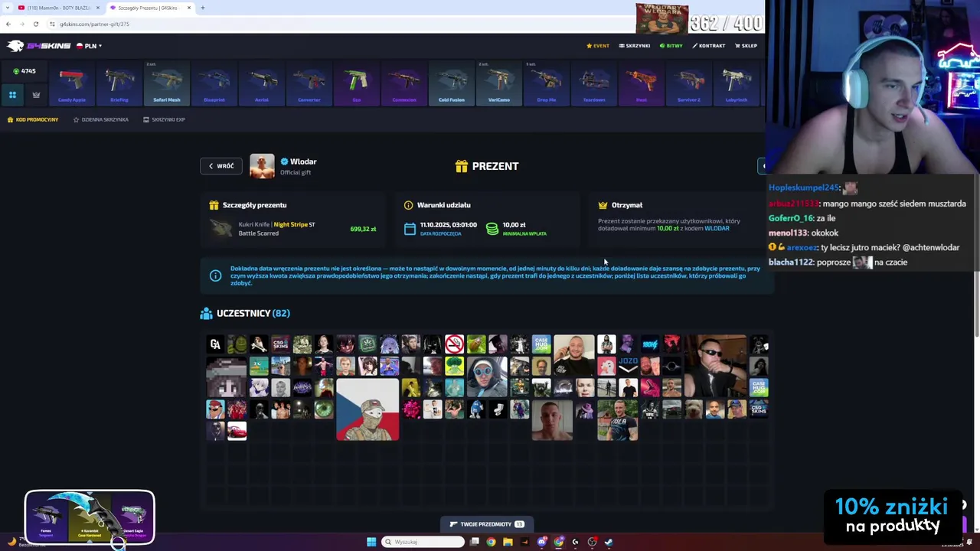Screen dimensions: 980x551
Task: Select the Eco skin drop
Action: point(357,83)
